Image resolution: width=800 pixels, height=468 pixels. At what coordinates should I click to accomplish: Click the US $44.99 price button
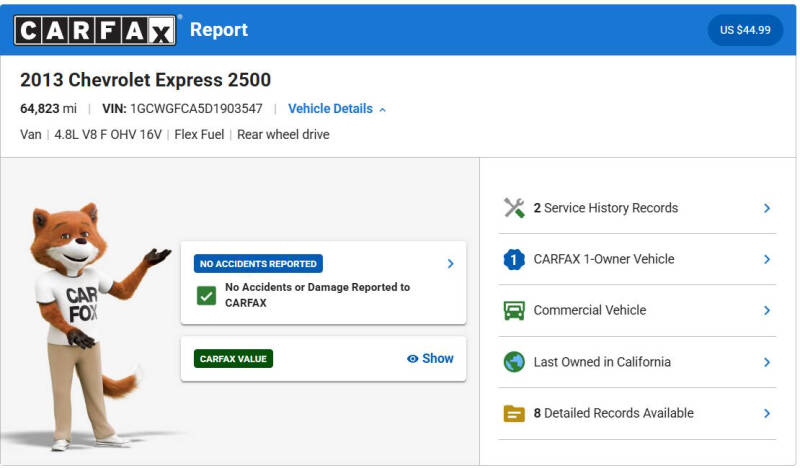click(x=745, y=30)
